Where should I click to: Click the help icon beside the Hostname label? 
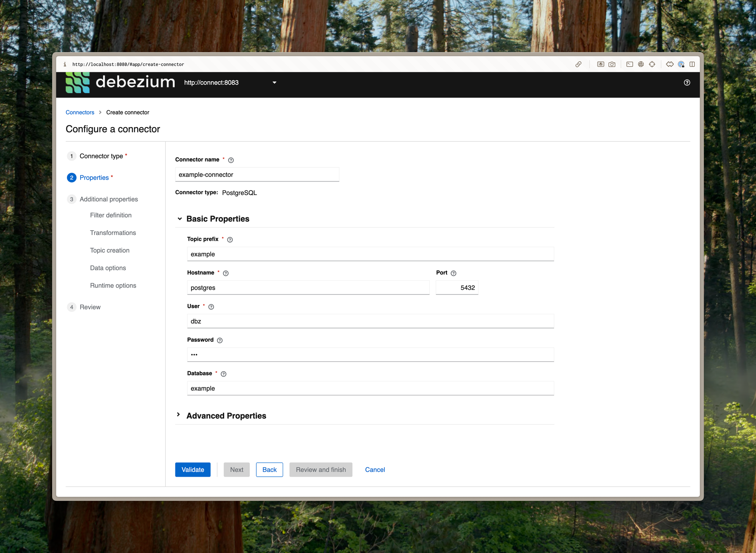pos(226,273)
